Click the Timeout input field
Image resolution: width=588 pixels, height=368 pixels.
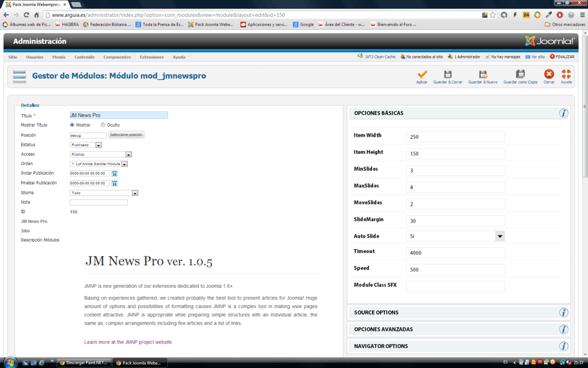[x=455, y=253]
